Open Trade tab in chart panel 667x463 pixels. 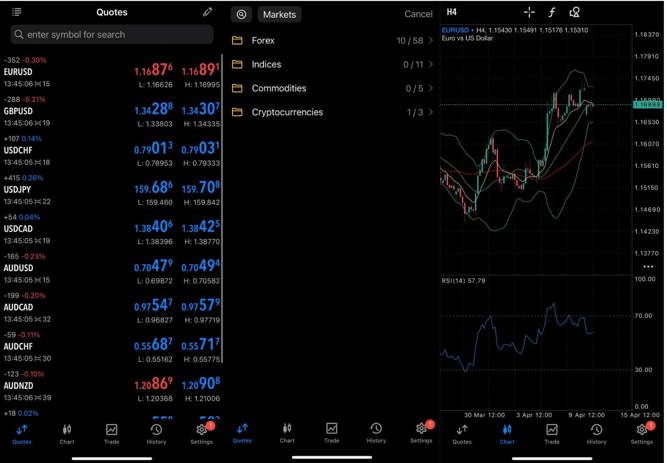(x=552, y=434)
